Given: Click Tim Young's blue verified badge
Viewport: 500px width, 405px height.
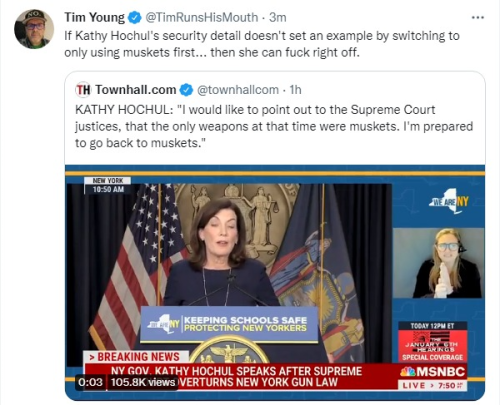Looking at the screenshot, I should pyautogui.click(x=135, y=17).
